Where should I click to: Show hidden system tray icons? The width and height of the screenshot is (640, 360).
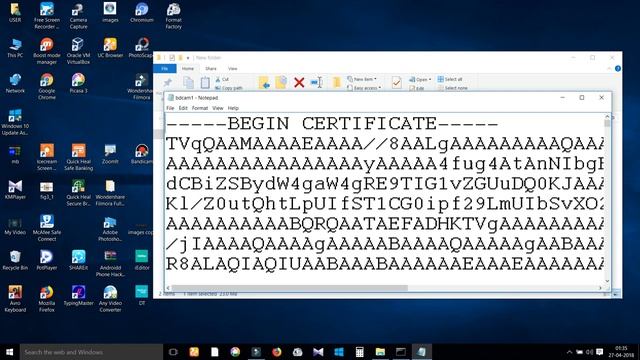(x=569, y=352)
